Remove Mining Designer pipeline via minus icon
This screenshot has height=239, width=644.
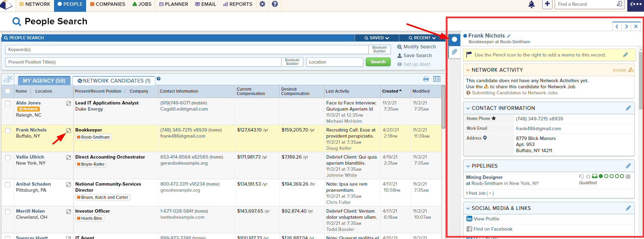tap(628, 176)
